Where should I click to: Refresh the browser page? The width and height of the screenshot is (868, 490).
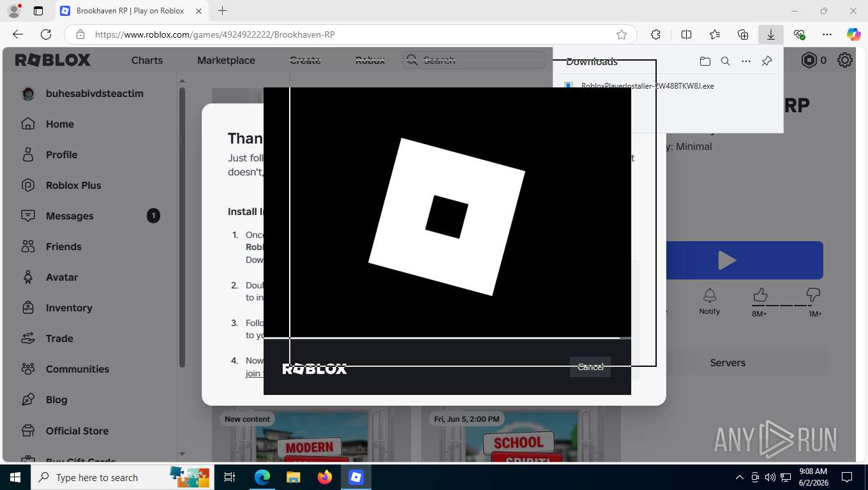coord(46,34)
